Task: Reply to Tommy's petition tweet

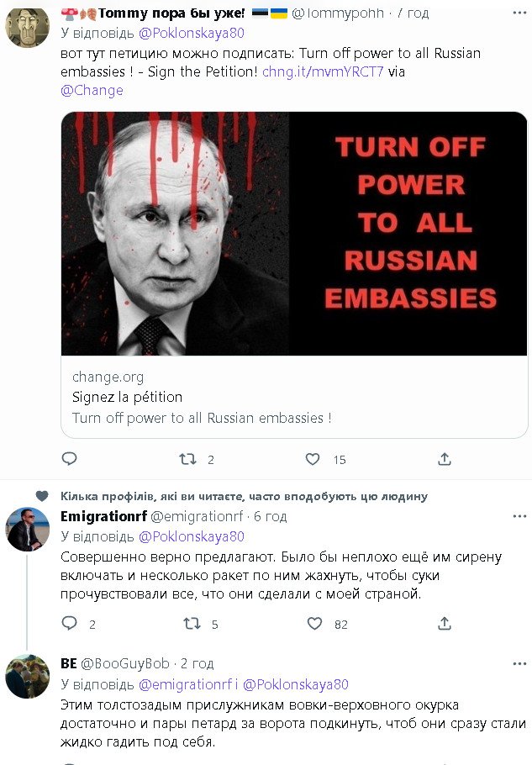Action: click(x=70, y=459)
